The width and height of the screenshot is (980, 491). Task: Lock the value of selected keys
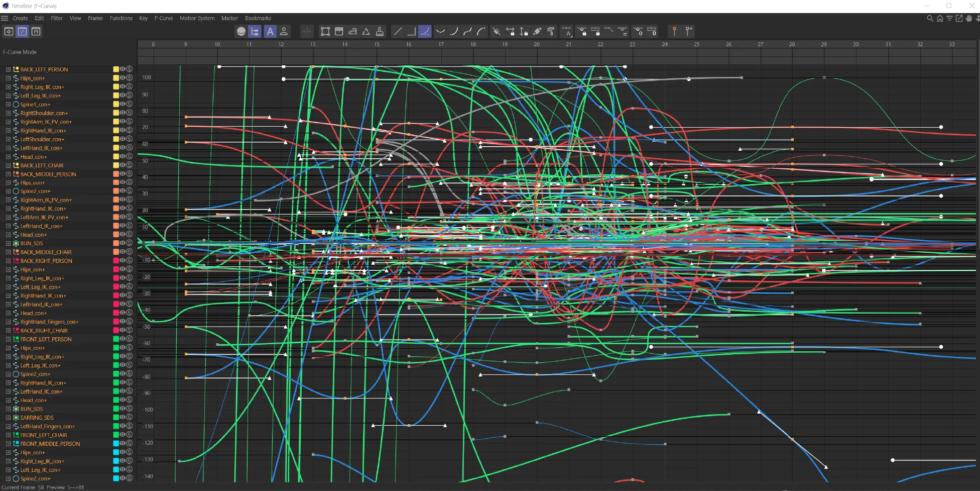click(524, 31)
